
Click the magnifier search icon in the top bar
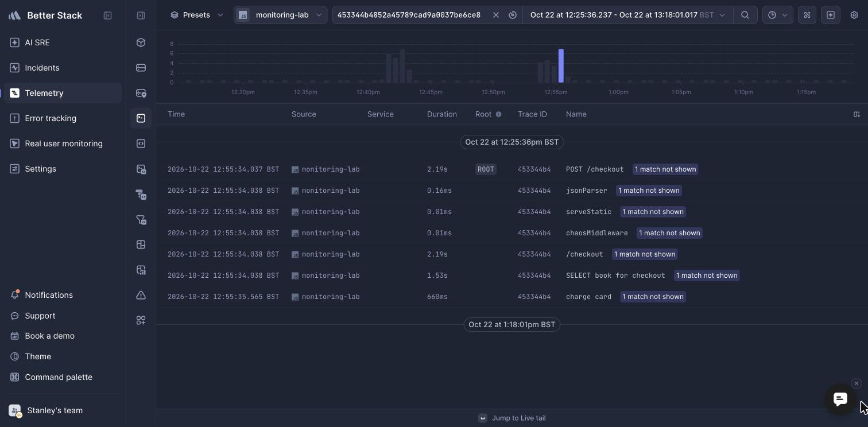745,15
